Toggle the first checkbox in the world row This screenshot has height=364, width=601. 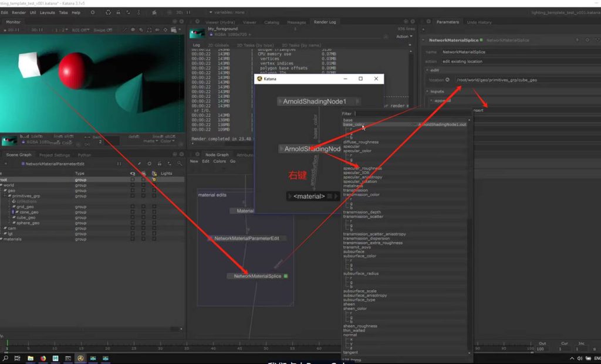click(x=132, y=185)
